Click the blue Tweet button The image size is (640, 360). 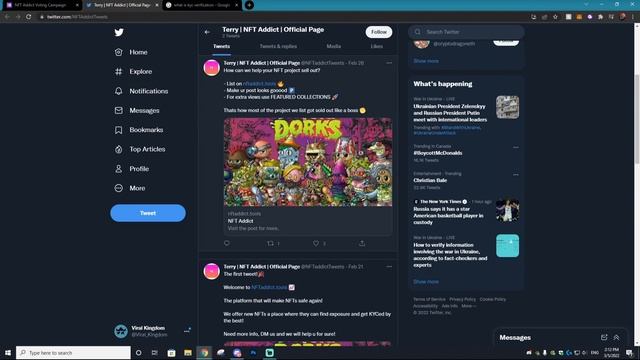click(148, 213)
